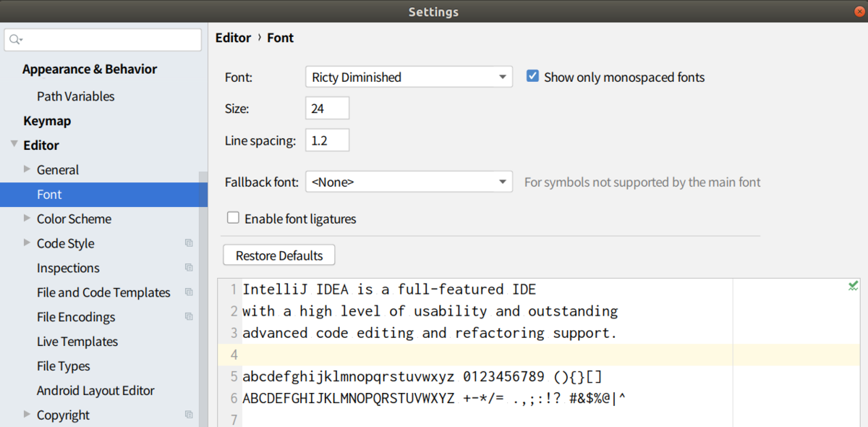
Task: Open the Keymap settings page
Action: pos(47,121)
